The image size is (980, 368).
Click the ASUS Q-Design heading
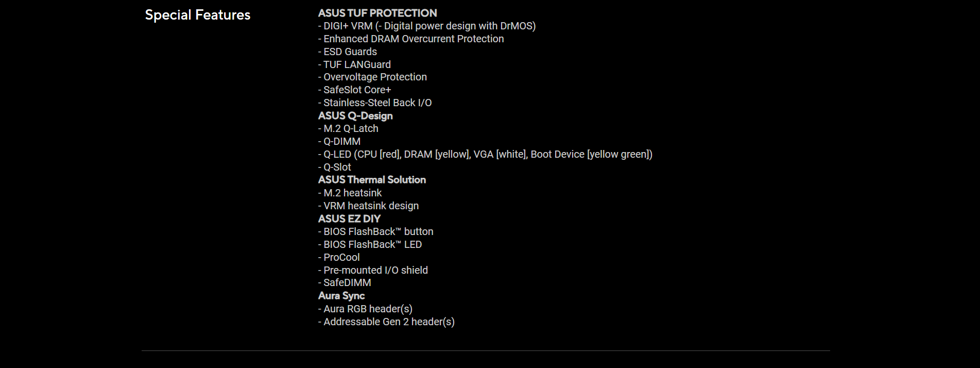click(355, 115)
